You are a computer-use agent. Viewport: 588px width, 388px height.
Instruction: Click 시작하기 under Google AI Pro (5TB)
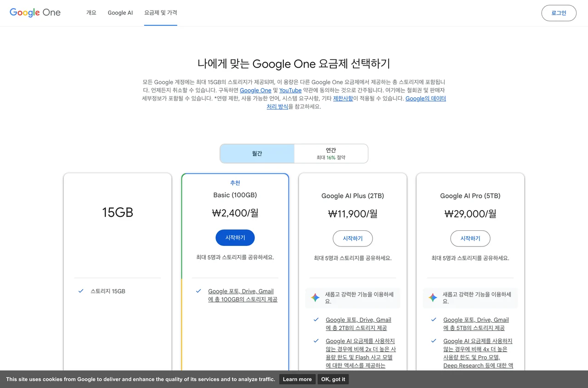470,239
